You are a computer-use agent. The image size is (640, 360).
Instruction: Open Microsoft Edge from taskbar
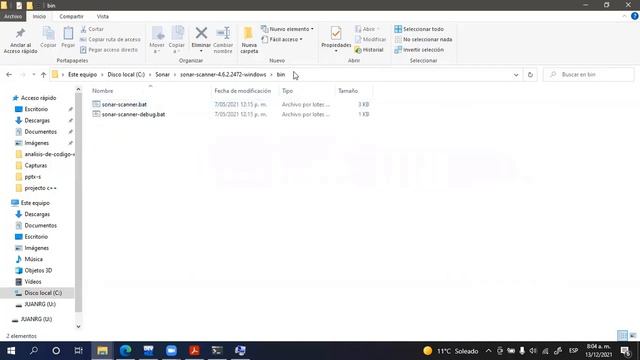(125, 351)
